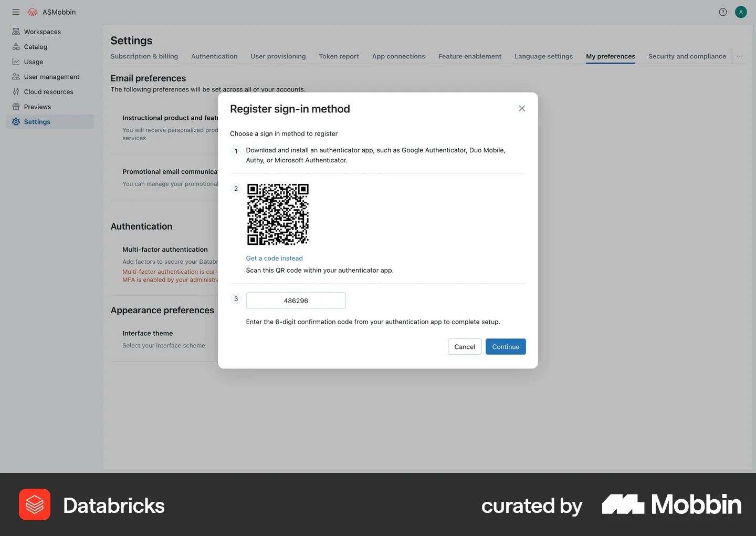Click the Databricks logo icon beside ASMobbin
756x536 pixels.
33,12
